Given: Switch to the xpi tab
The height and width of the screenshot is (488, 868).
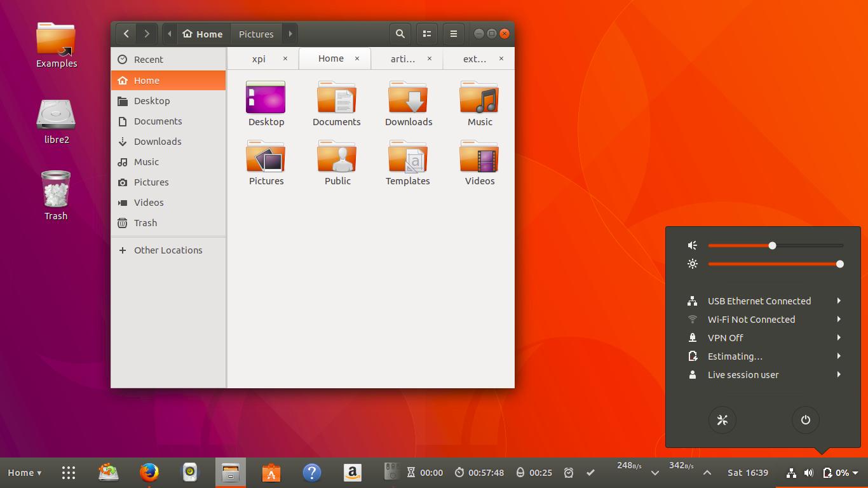Looking at the screenshot, I should 259,58.
